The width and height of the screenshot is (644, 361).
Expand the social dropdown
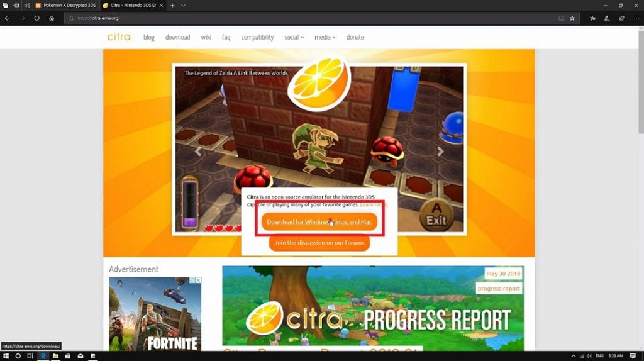point(294,37)
